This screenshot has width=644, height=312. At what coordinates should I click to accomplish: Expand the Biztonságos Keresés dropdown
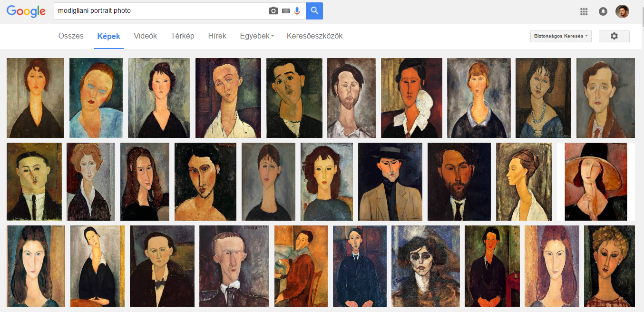561,36
